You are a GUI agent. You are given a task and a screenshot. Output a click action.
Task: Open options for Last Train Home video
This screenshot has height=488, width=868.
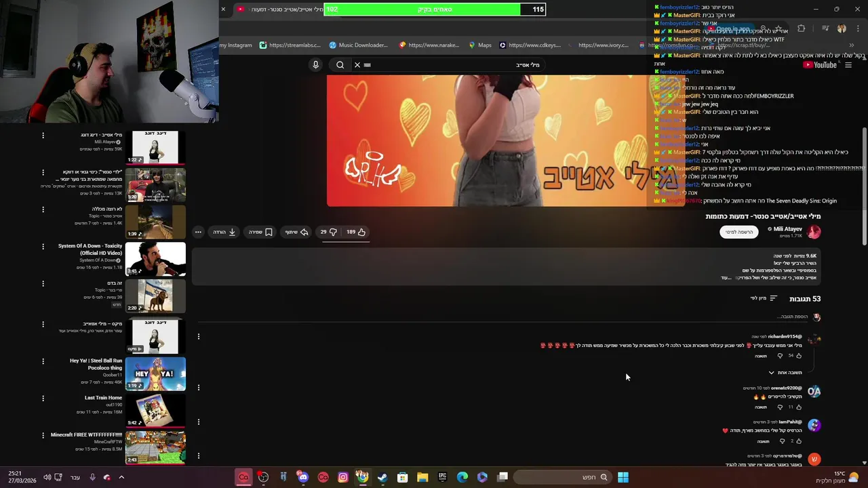pyautogui.click(x=43, y=399)
